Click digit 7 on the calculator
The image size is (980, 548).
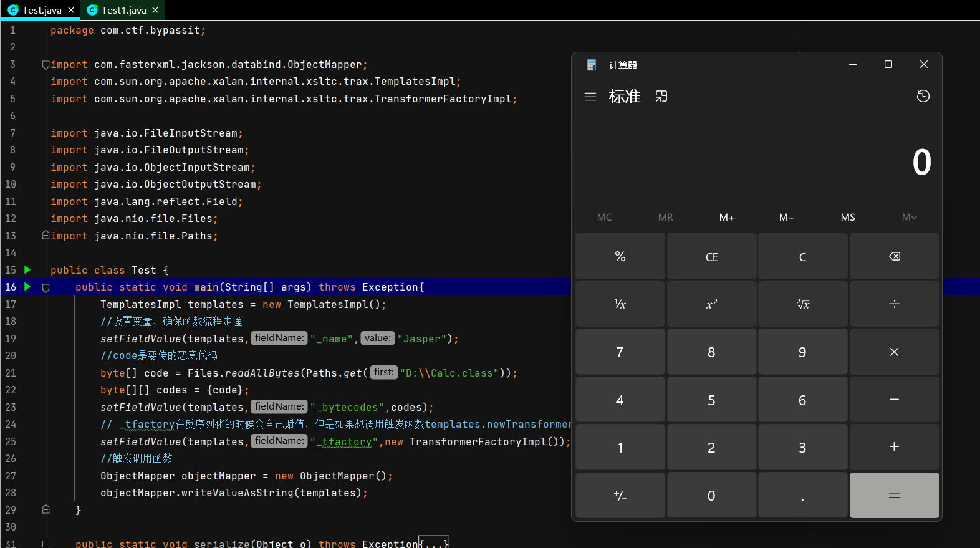tap(620, 352)
